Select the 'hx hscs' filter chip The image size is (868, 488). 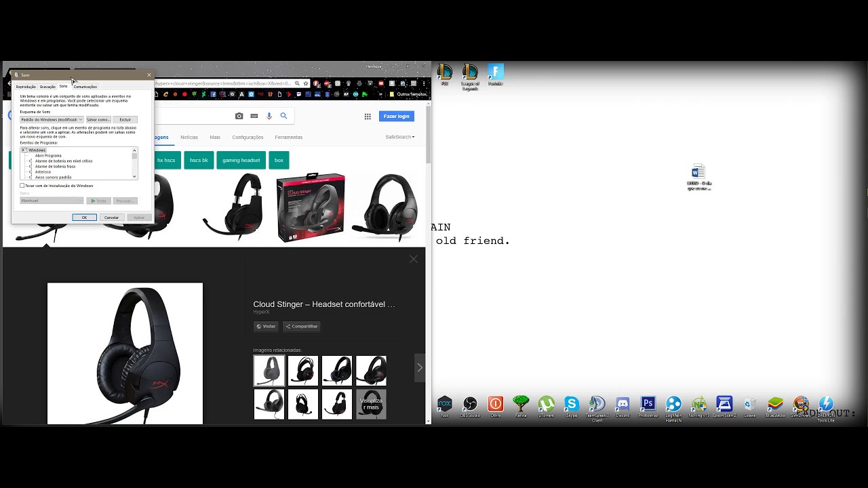166,161
